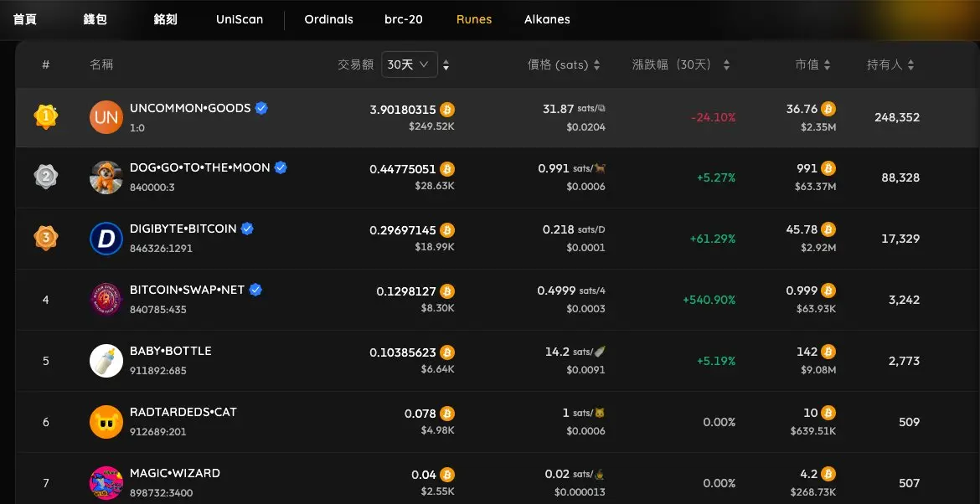
Task: Open the 30天 time range dropdown
Action: click(410, 64)
